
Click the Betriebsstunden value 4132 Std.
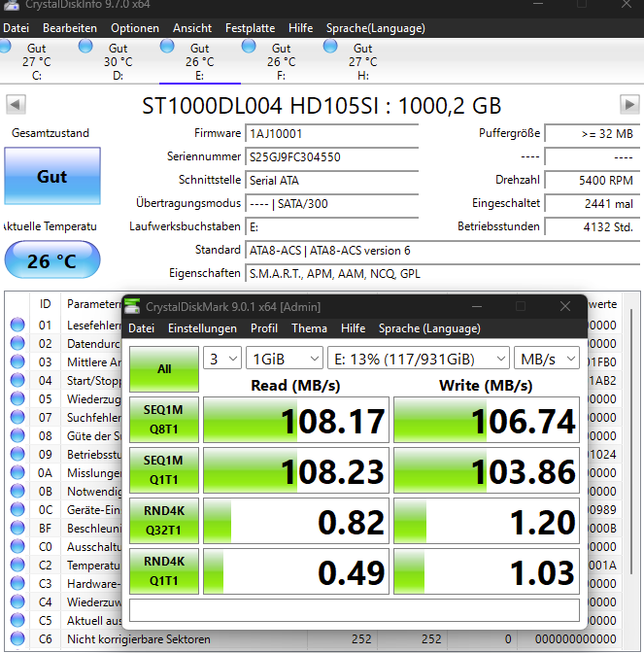tap(593, 227)
